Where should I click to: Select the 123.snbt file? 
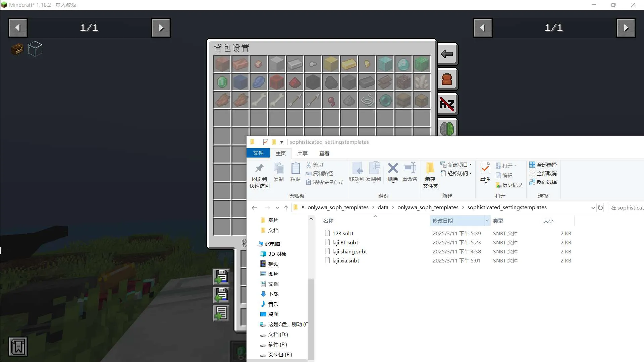pos(343,233)
